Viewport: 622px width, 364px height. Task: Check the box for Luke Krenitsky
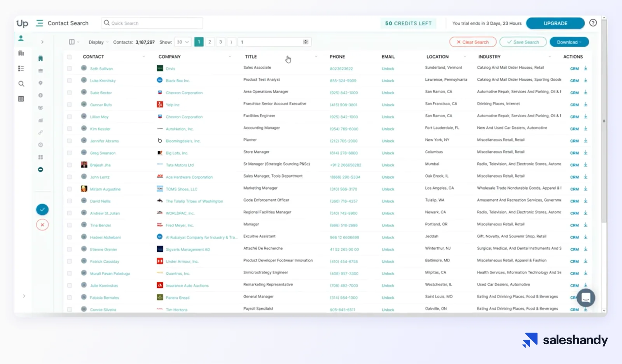point(69,80)
